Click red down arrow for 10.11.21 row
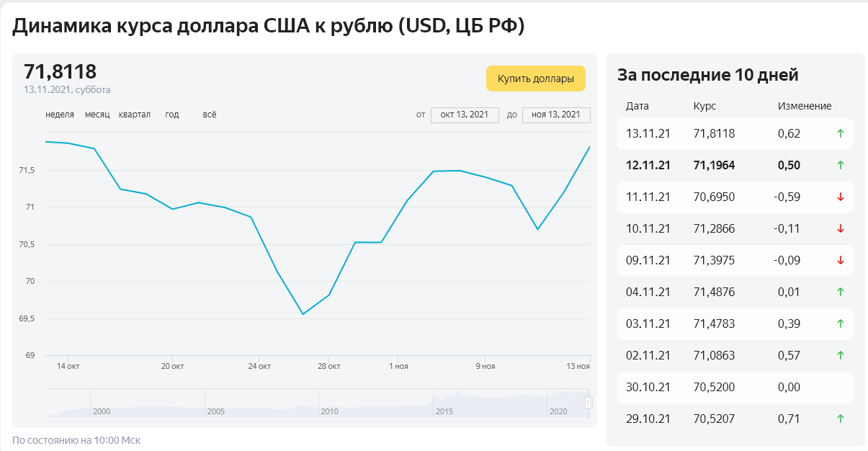This screenshot has height=451, width=868. click(x=840, y=228)
